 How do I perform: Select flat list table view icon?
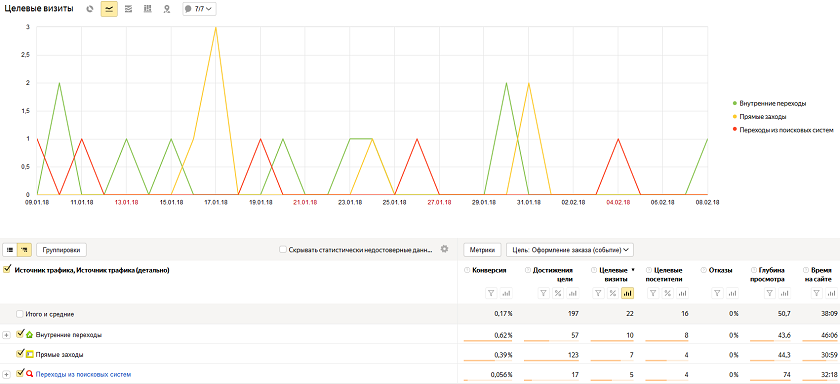[10, 250]
